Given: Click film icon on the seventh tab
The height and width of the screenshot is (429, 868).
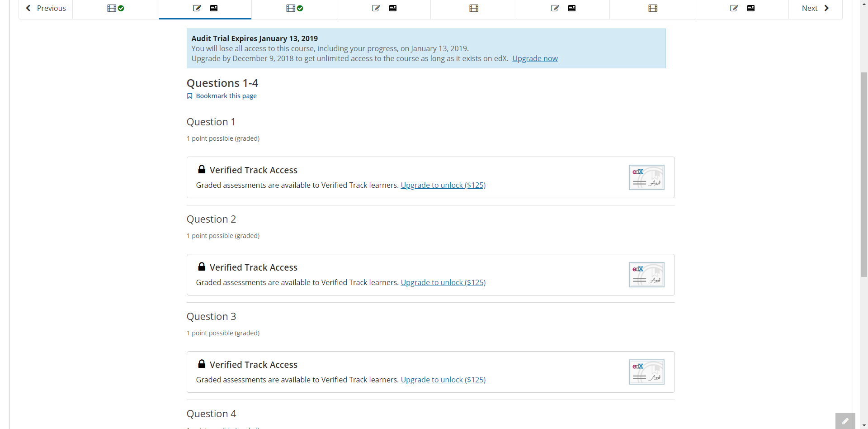Looking at the screenshot, I should (x=653, y=8).
